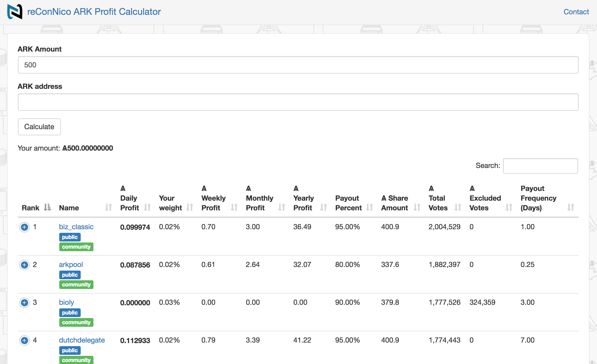Sort by Daily Profit arrows
Screen dimensions: 597x364
coord(147,207)
